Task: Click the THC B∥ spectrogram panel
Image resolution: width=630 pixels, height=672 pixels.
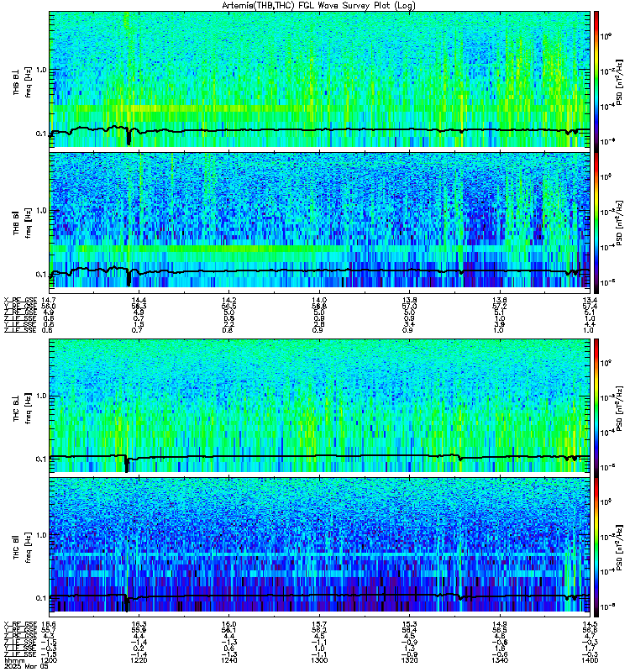Action: tap(320, 548)
